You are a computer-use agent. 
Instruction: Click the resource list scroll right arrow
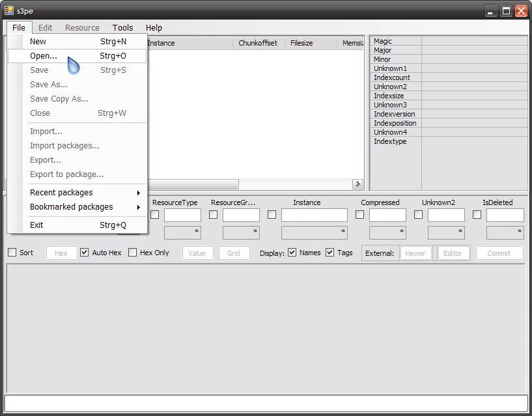point(357,184)
